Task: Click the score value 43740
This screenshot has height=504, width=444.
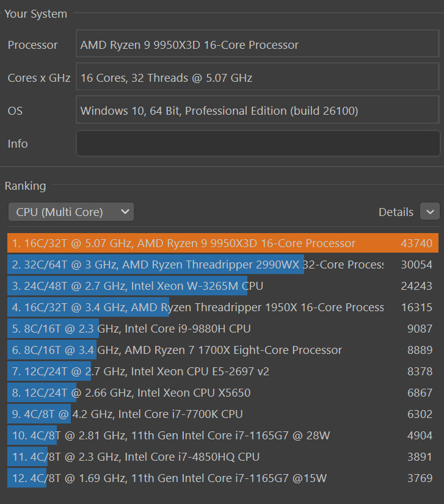Action: pyautogui.click(x=417, y=243)
